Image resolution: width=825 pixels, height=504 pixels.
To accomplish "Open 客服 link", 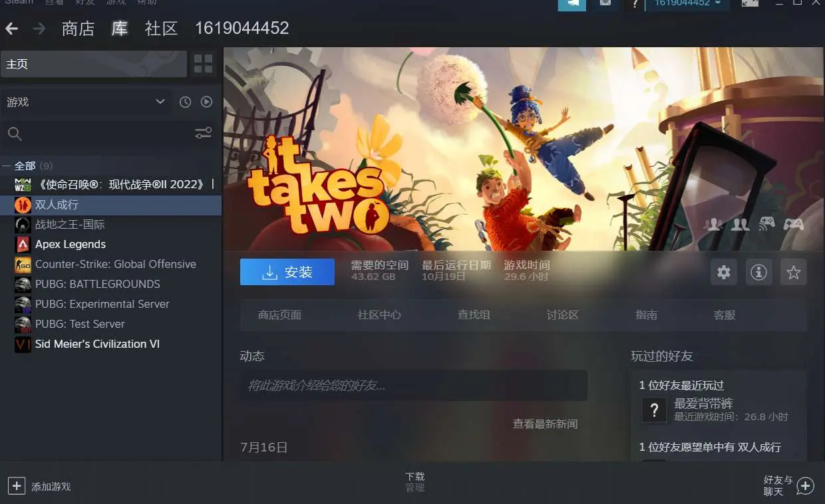I will (x=725, y=315).
